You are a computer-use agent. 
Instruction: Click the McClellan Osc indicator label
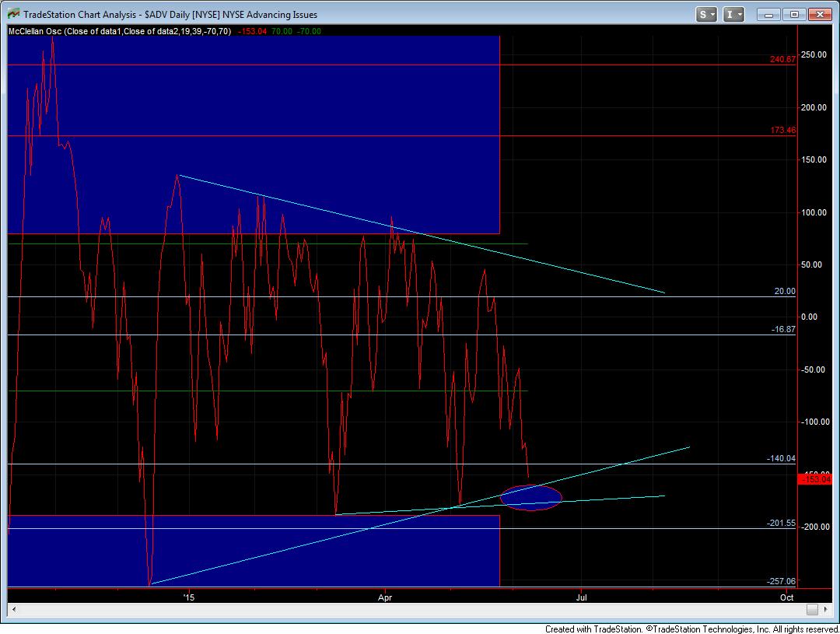118,31
